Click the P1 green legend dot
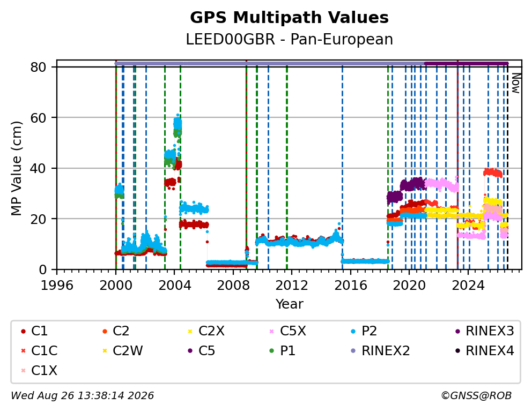 (x=271, y=351)
